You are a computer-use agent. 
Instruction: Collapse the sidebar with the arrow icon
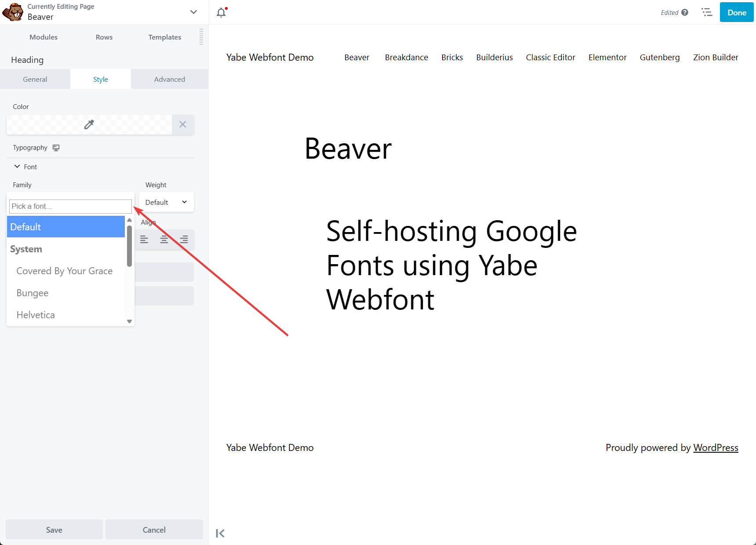tap(220, 534)
